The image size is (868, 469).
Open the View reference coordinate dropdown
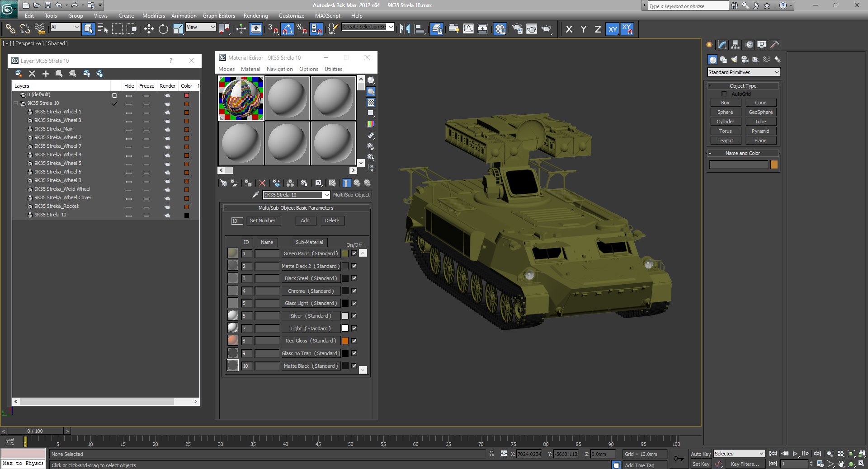point(201,27)
